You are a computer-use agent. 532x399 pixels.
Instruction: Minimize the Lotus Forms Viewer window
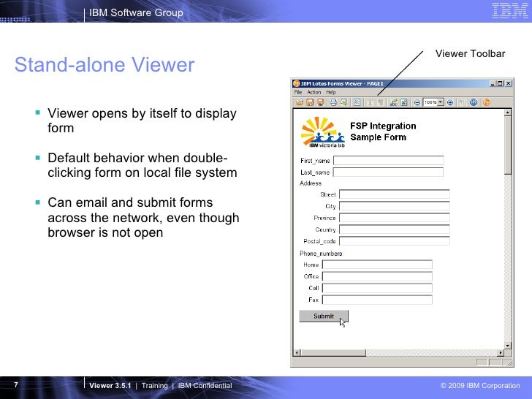click(493, 83)
